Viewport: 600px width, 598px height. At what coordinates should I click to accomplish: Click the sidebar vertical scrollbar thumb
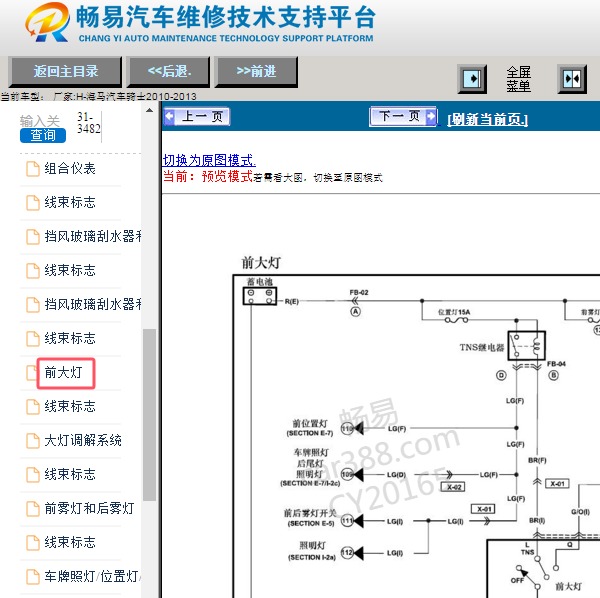[149, 415]
